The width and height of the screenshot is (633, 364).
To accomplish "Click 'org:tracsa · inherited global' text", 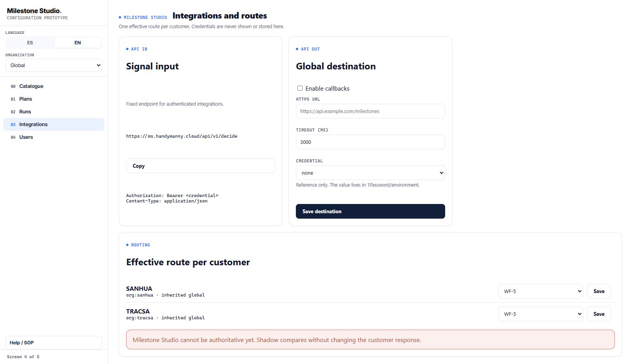I will [165, 318].
